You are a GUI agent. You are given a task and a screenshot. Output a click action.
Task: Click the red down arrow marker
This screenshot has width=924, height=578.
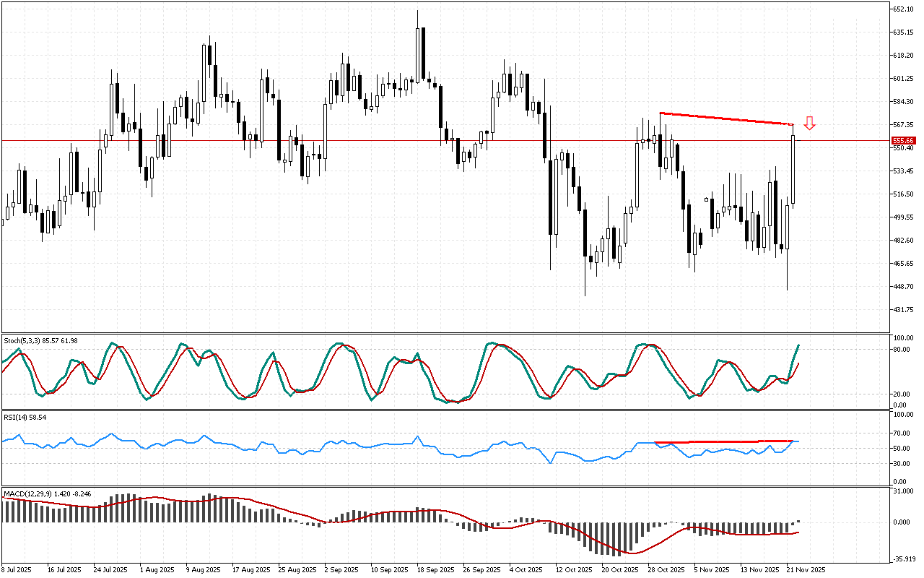810,124
